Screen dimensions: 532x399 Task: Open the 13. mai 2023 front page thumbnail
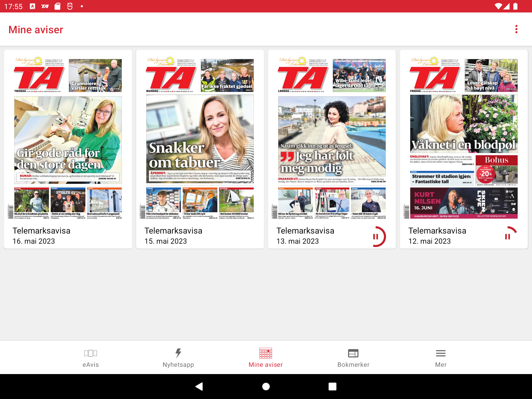click(332, 138)
